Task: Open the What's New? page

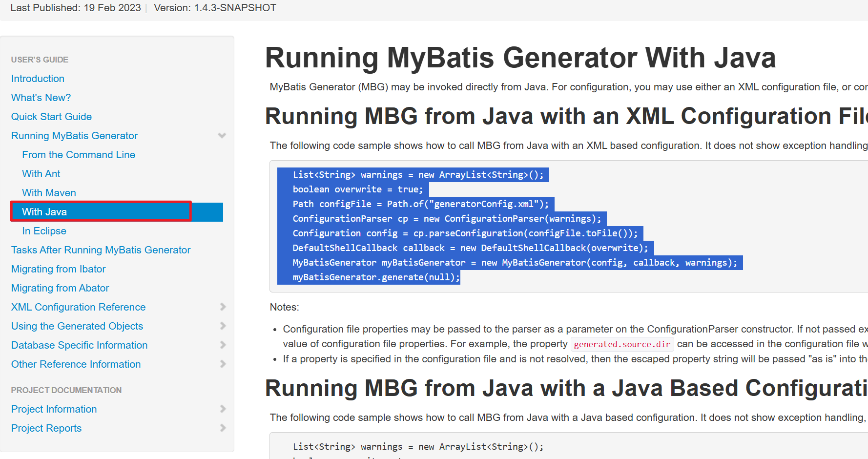Action: point(41,97)
